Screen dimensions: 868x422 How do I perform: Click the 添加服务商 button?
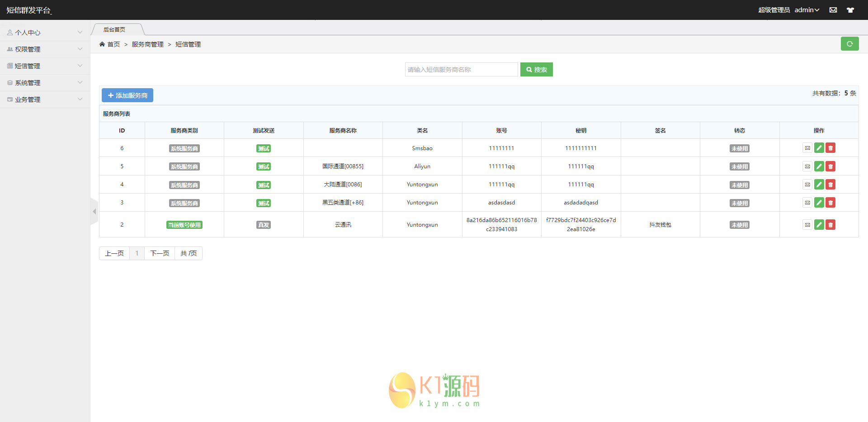[x=127, y=95]
